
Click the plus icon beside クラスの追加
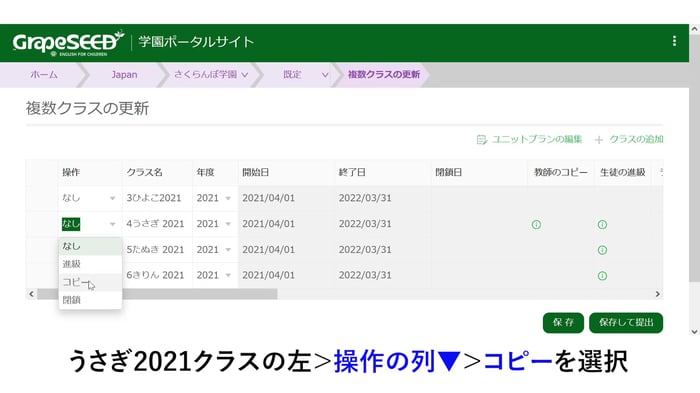tap(599, 140)
